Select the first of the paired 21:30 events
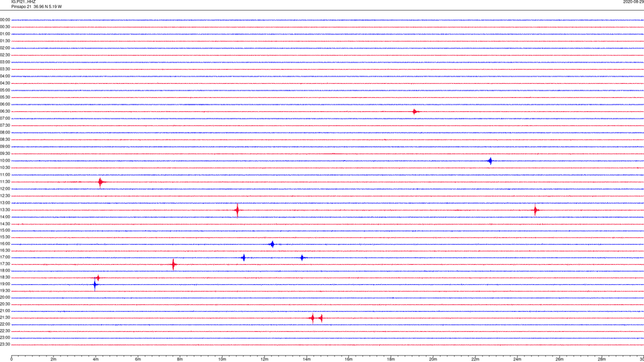 click(x=313, y=318)
